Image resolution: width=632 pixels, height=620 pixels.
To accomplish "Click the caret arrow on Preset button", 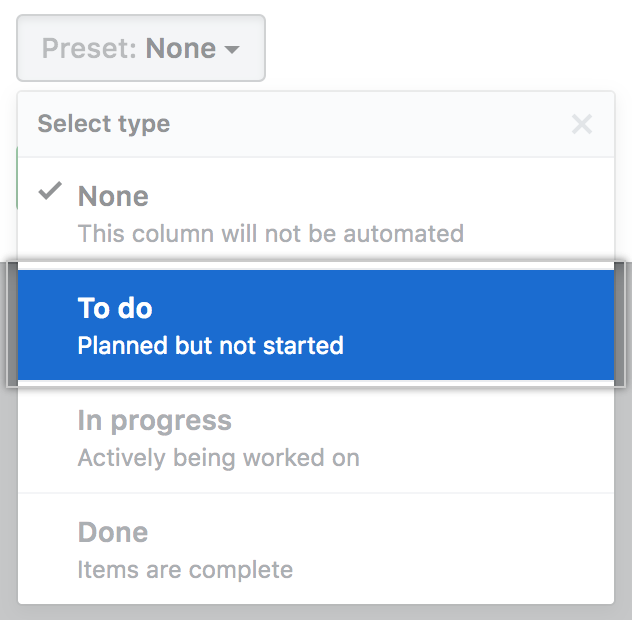I will click(x=232, y=49).
